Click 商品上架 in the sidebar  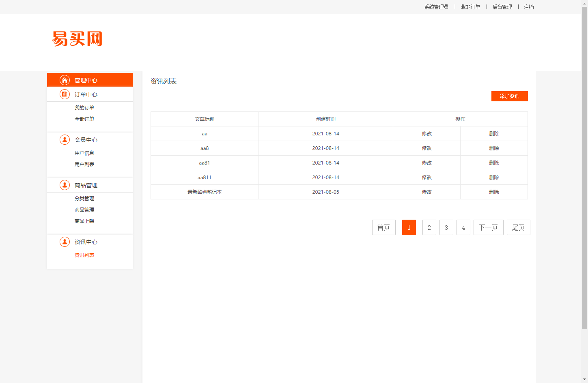coord(84,221)
